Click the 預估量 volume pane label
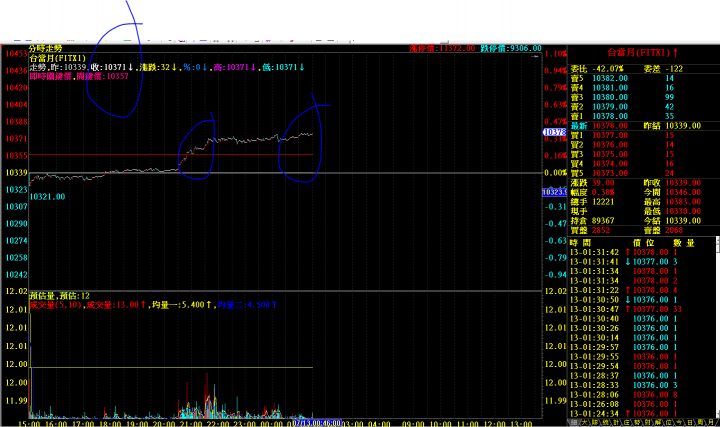 [x=59, y=296]
